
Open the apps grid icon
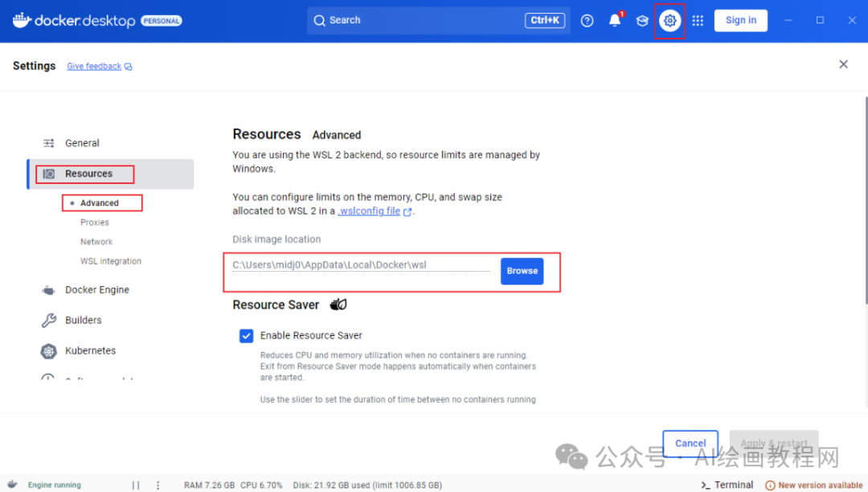[x=698, y=20]
